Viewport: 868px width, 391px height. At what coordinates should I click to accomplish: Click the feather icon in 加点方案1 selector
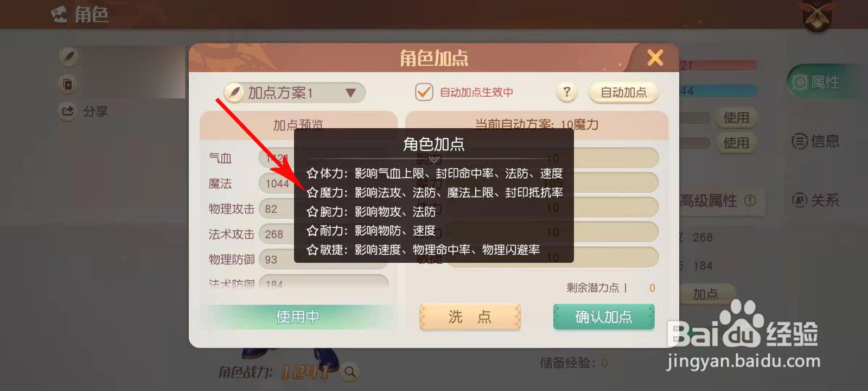tap(234, 93)
